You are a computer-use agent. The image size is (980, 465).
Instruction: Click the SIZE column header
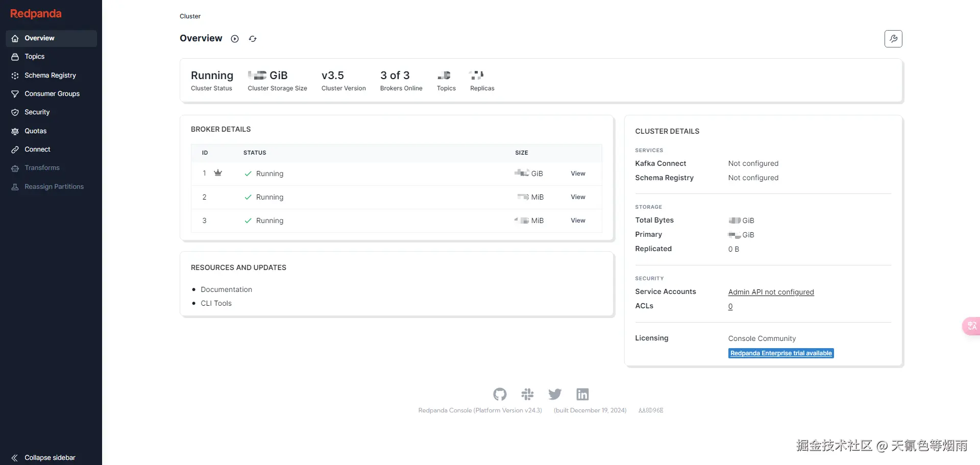pyautogui.click(x=522, y=153)
